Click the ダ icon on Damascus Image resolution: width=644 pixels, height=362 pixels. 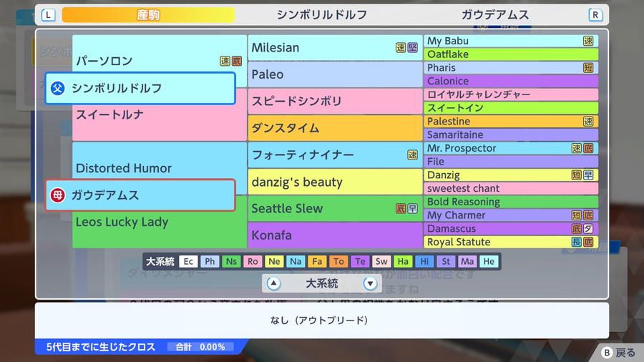[x=588, y=229]
